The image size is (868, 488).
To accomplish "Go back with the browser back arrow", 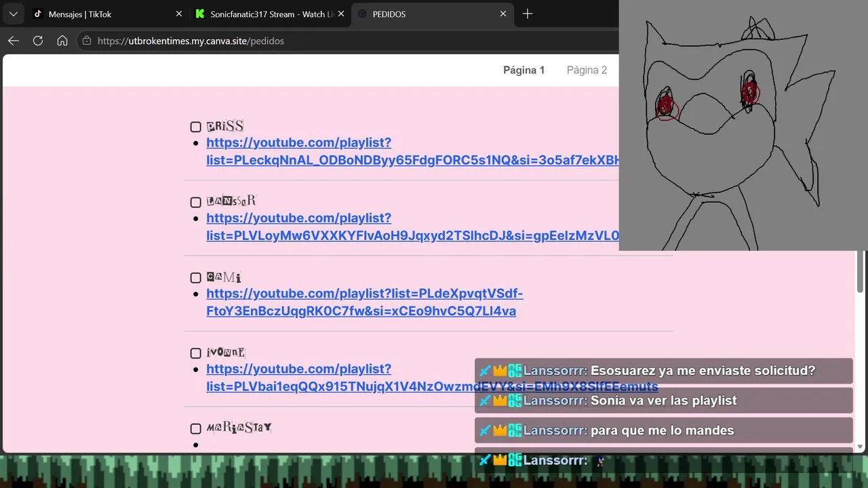I will point(14,41).
